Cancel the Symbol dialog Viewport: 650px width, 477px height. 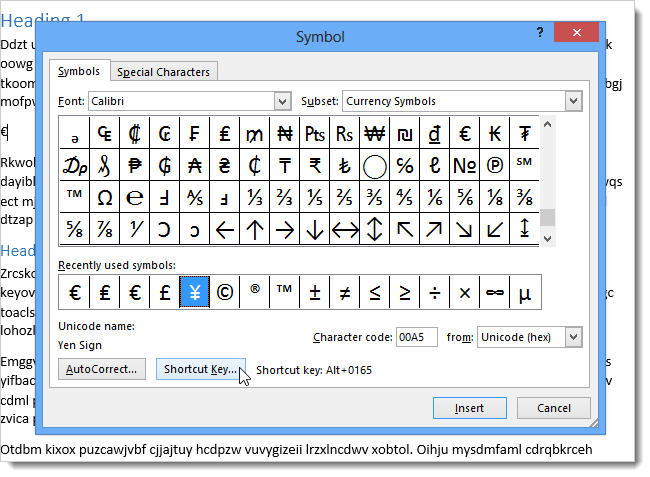coord(553,408)
